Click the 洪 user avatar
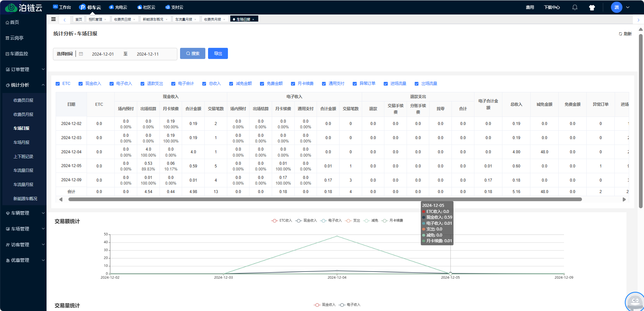This screenshot has height=311, width=644. pyautogui.click(x=616, y=7)
